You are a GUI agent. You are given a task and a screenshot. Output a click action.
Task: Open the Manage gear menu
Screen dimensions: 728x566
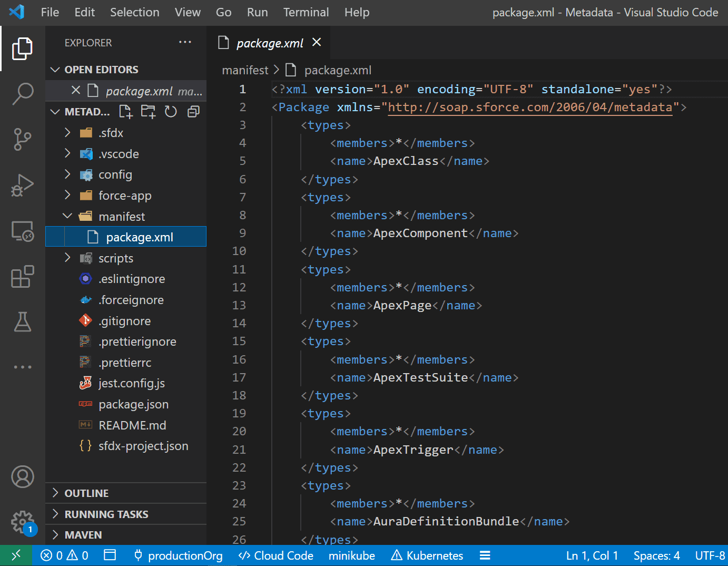click(22, 522)
